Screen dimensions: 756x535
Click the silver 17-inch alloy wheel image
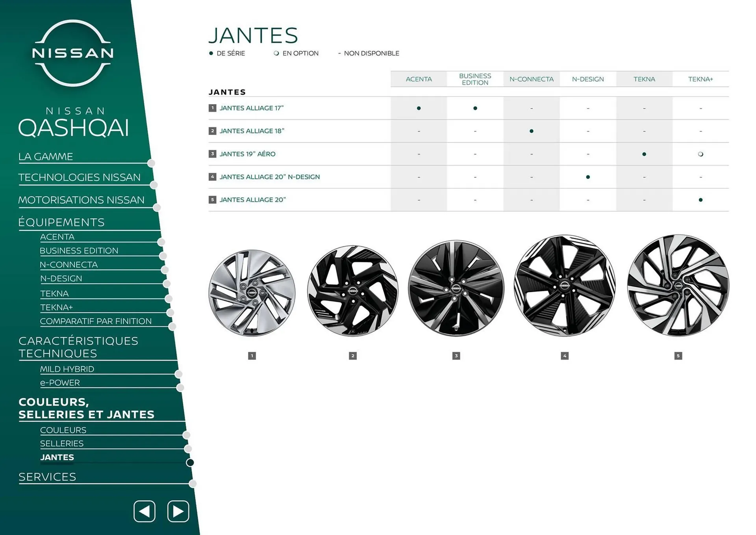click(252, 293)
